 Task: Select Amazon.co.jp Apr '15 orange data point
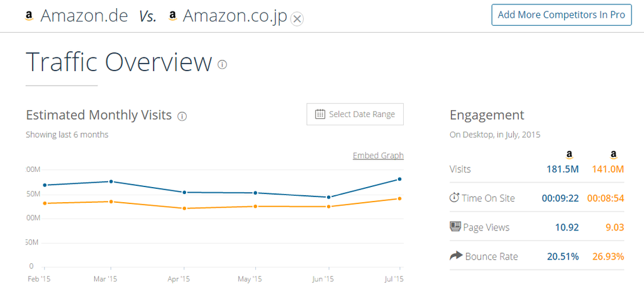(184, 208)
